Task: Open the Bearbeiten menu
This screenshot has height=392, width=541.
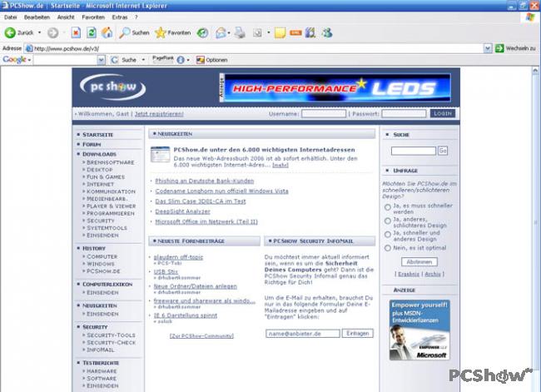Action: pyautogui.click(x=37, y=17)
